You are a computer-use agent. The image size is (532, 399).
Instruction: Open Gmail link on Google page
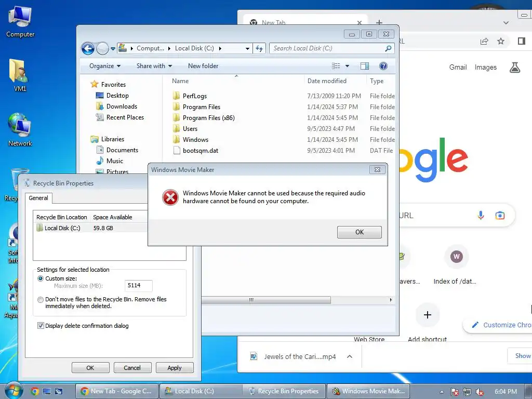pyautogui.click(x=458, y=67)
